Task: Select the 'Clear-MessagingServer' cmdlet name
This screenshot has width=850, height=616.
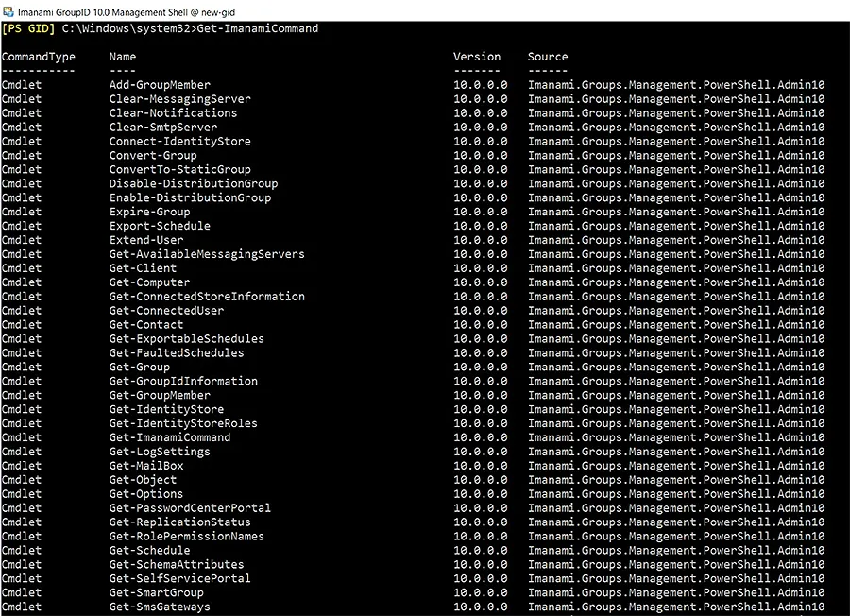Action: pos(180,98)
